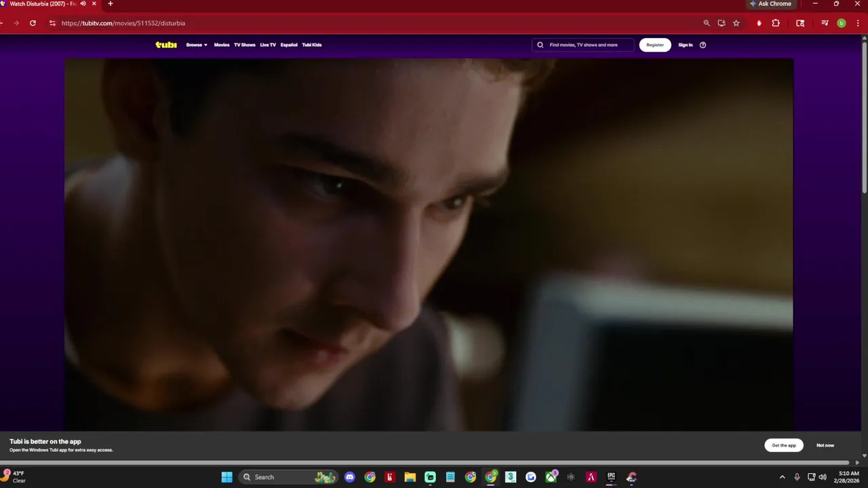Open the Xbox app in taskbar

coord(551,477)
